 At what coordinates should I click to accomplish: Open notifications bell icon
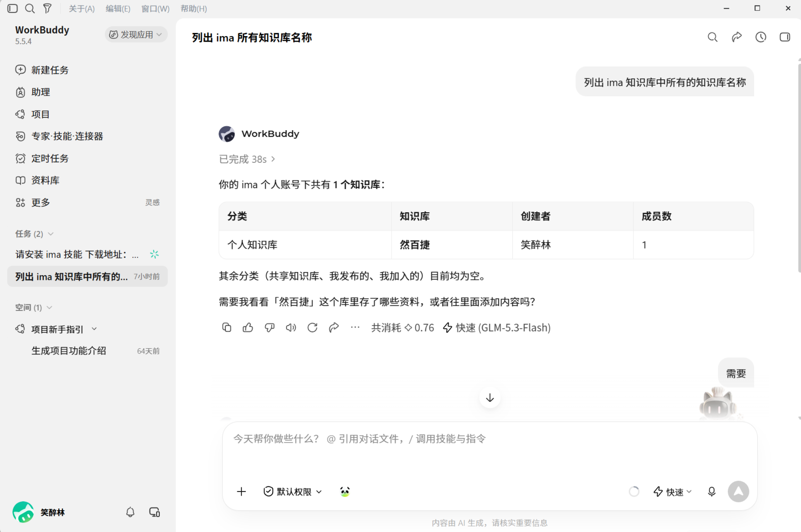pos(130,512)
